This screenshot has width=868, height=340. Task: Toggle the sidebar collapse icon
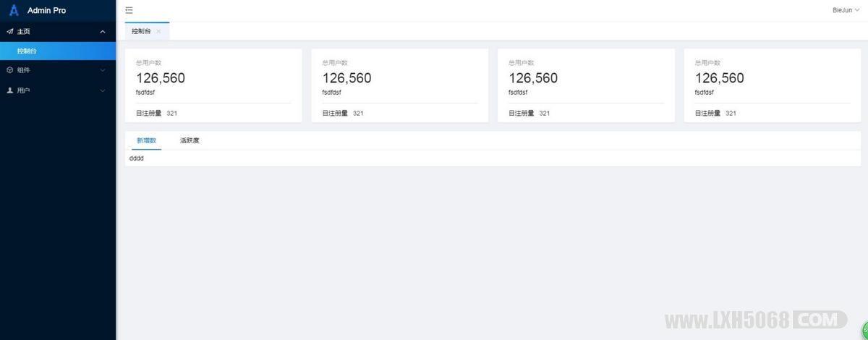tap(129, 10)
